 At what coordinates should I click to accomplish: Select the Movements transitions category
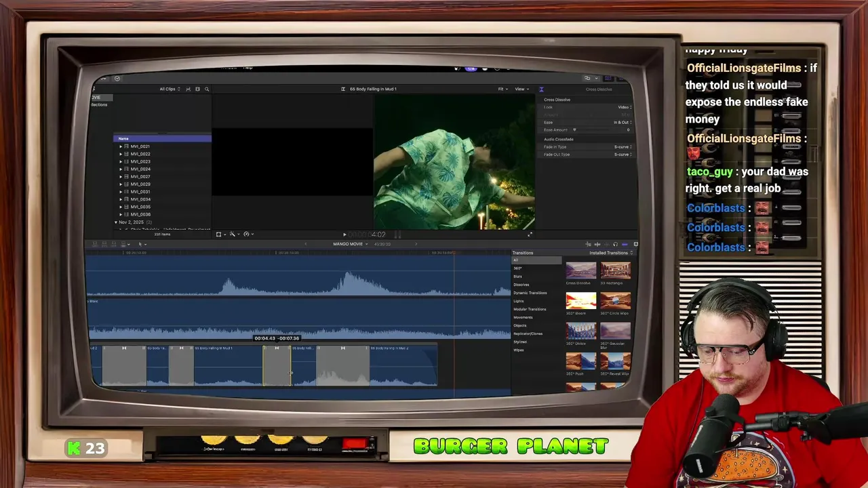(x=523, y=317)
